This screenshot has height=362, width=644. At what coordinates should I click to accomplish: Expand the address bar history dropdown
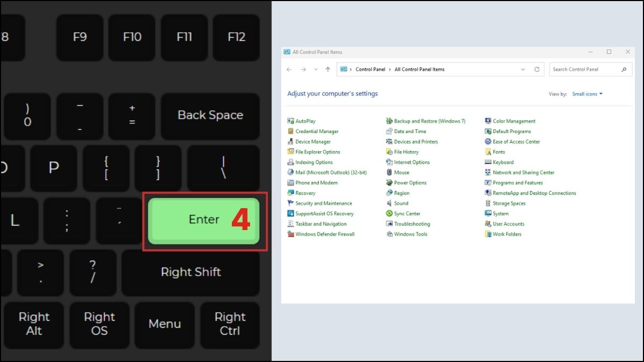pyautogui.click(x=523, y=69)
